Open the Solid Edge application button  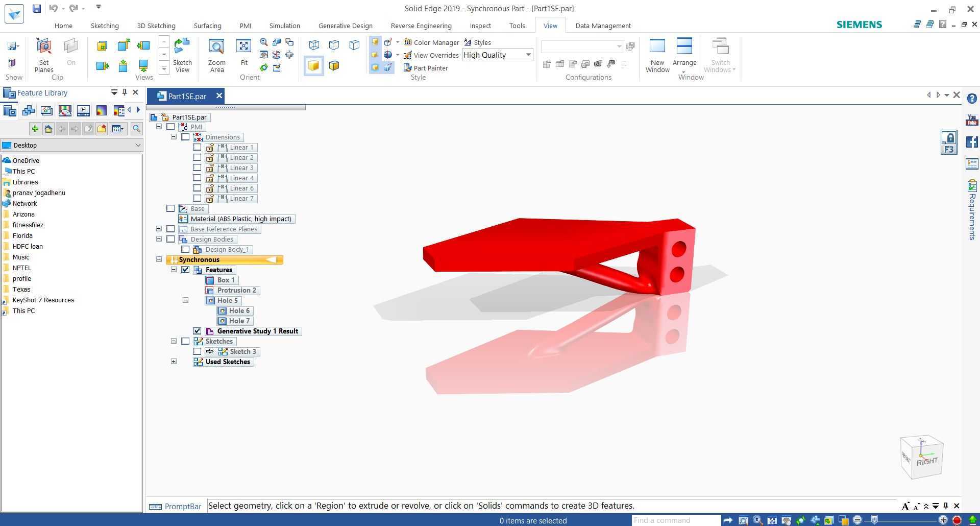[14, 13]
